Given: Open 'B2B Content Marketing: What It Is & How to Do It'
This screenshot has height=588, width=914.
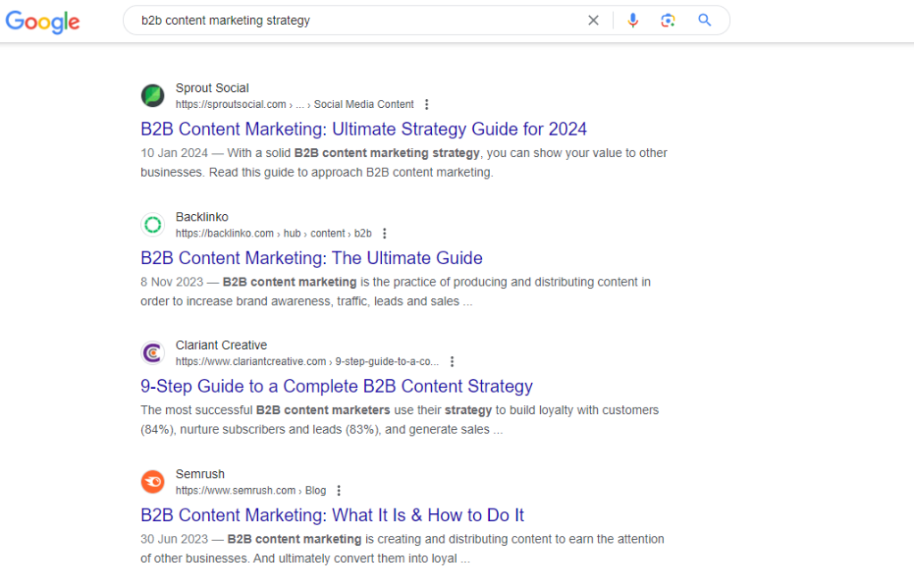Looking at the screenshot, I should [x=332, y=515].
